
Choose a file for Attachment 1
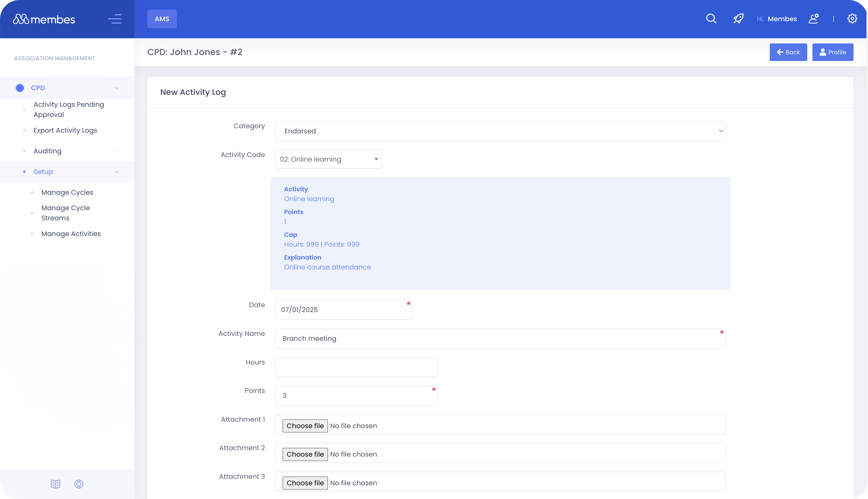tap(304, 426)
